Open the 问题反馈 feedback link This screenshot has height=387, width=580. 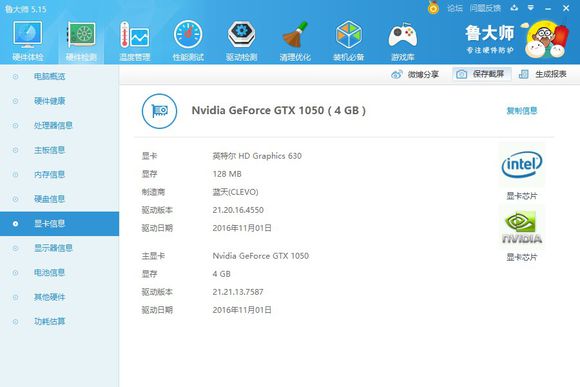point(485,8)
